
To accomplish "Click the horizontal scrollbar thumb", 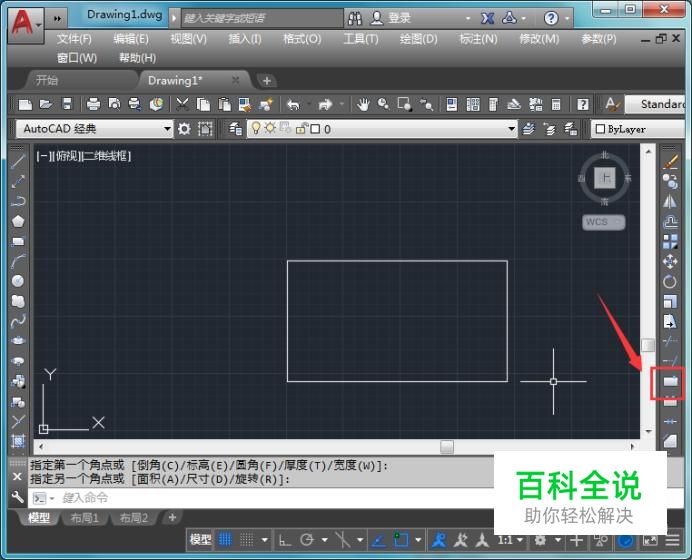I will pos(447,447).
